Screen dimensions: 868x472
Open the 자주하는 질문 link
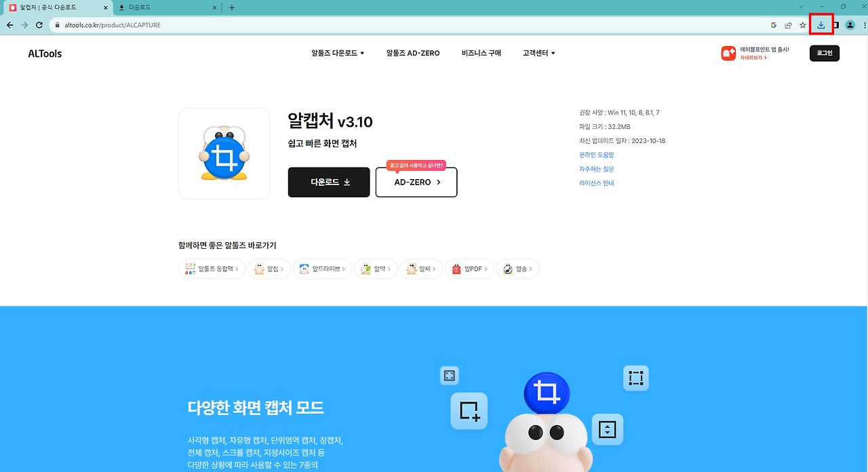(597, 169)
